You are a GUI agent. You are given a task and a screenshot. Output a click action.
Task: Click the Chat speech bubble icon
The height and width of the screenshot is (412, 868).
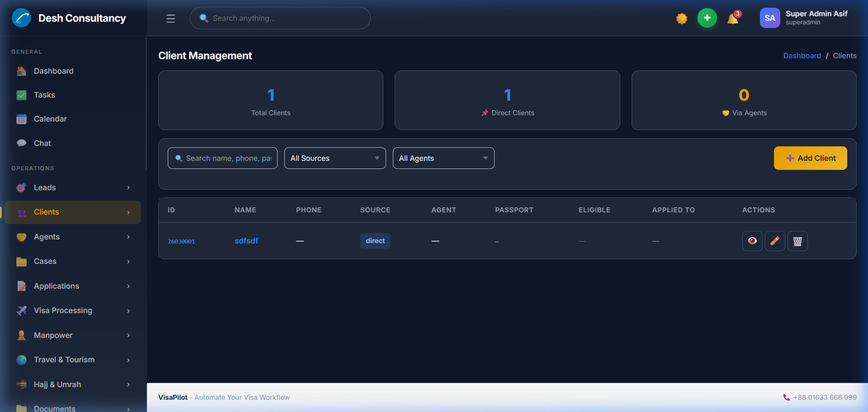(x=21, y=143)
